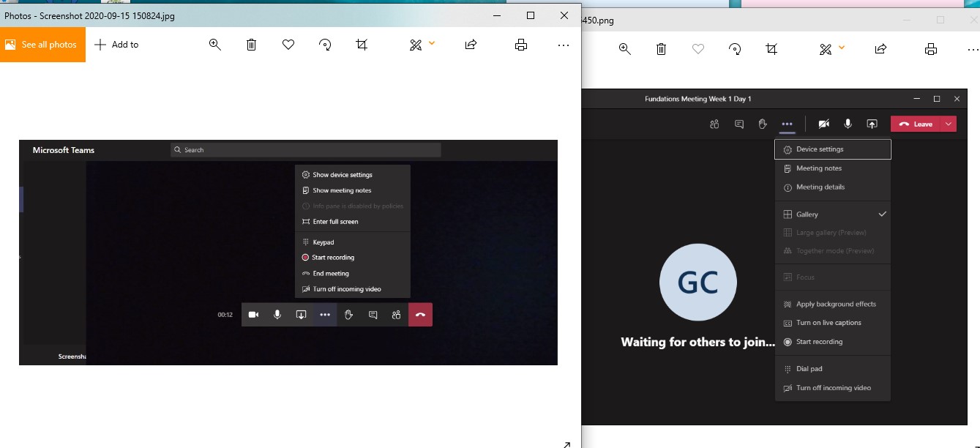Image resolution: width=980 pixels, height=448 pixels.
Task: Share the photo from the front Photos window
Action: (471, 45)
